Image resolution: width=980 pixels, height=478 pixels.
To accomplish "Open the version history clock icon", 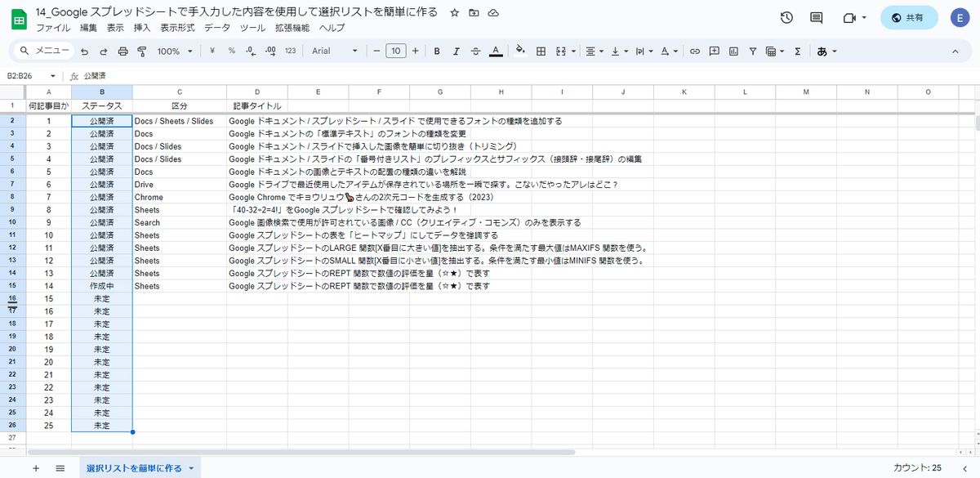I will click(786, 17).
